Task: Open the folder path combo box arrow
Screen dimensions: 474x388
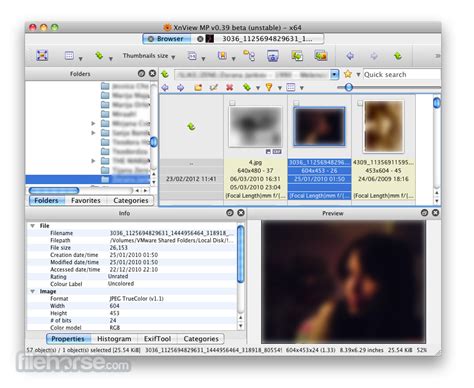Action: [334, 74]
